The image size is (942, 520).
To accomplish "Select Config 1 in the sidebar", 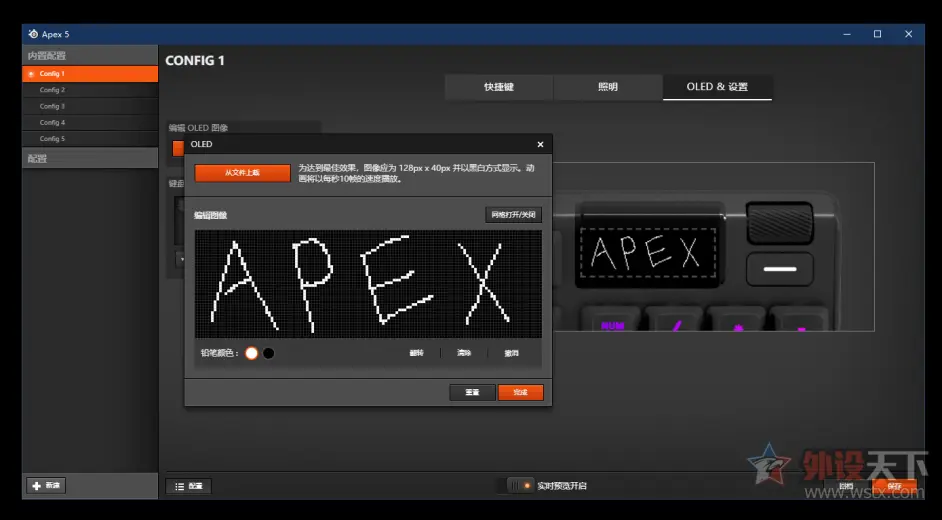I will click(x=90, y=74).
